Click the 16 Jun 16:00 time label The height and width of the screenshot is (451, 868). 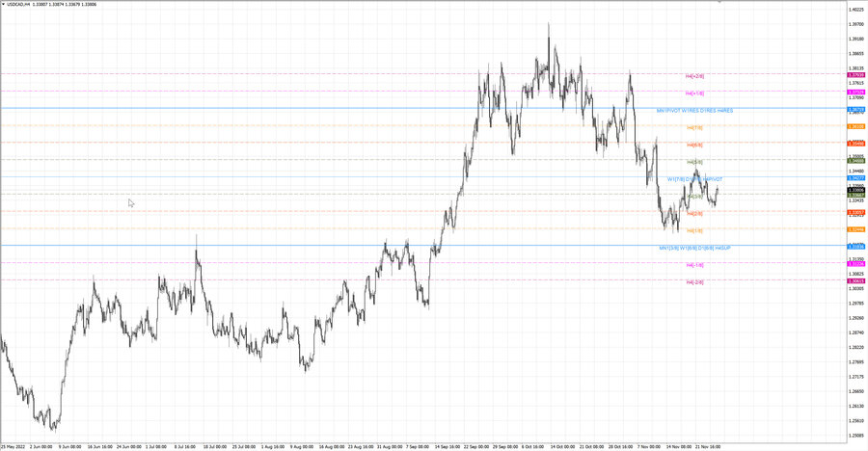tap(100, 446)
